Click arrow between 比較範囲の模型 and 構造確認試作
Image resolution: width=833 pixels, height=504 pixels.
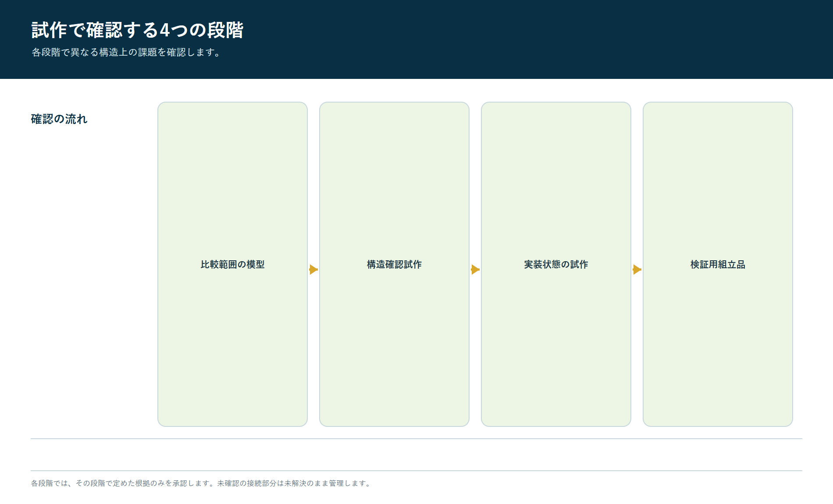[313, 270]
